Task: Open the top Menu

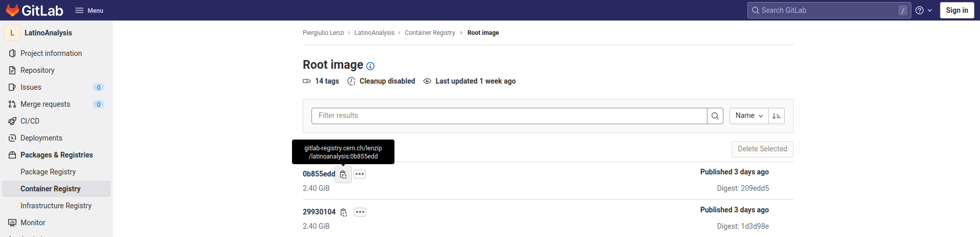Action: coord(89,10)
